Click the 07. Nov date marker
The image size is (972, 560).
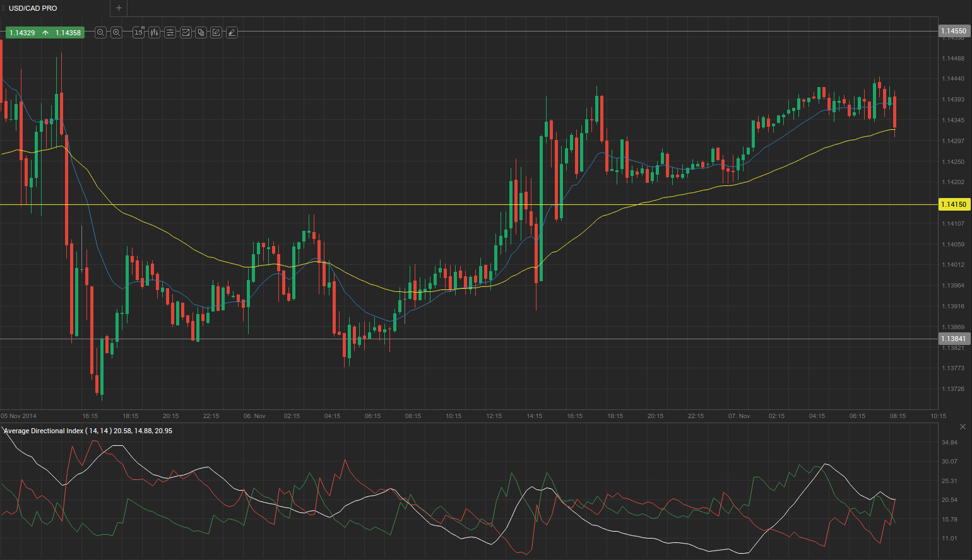pos(739,416)
